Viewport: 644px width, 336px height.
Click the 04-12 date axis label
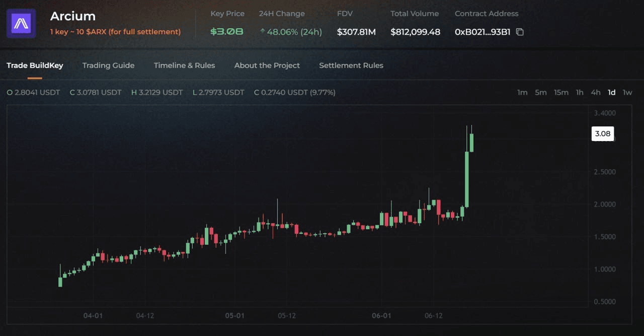(145, 316)
